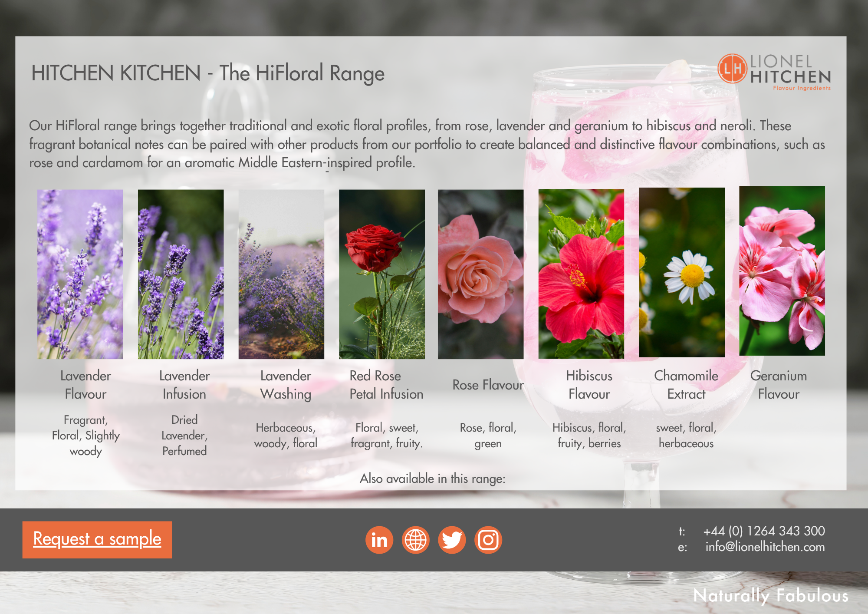The height and width of the screenshot is (614, 868).
Task: Click the Geranium Flavour label
Action: point(779,385)
